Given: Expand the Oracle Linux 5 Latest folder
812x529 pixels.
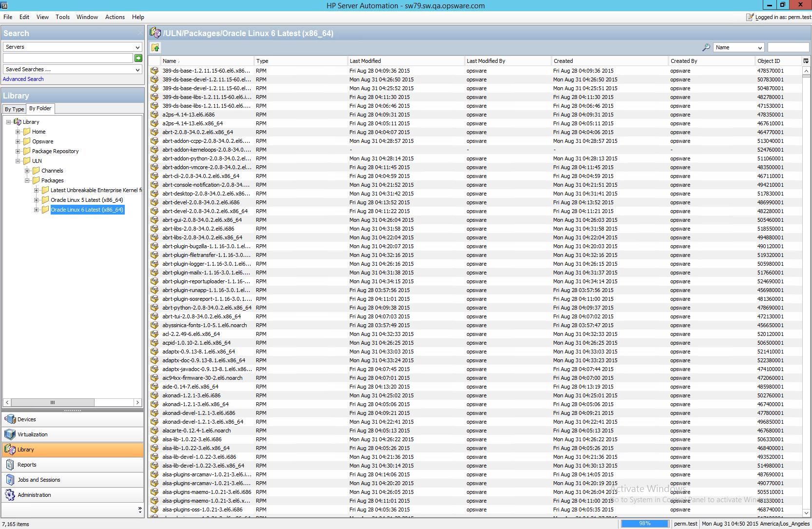Looking at the screenshot, I should [x=37, y=200].
